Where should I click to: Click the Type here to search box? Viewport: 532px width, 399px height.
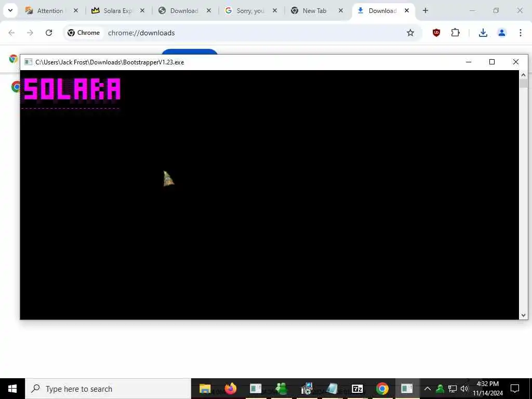pos(108,389)
